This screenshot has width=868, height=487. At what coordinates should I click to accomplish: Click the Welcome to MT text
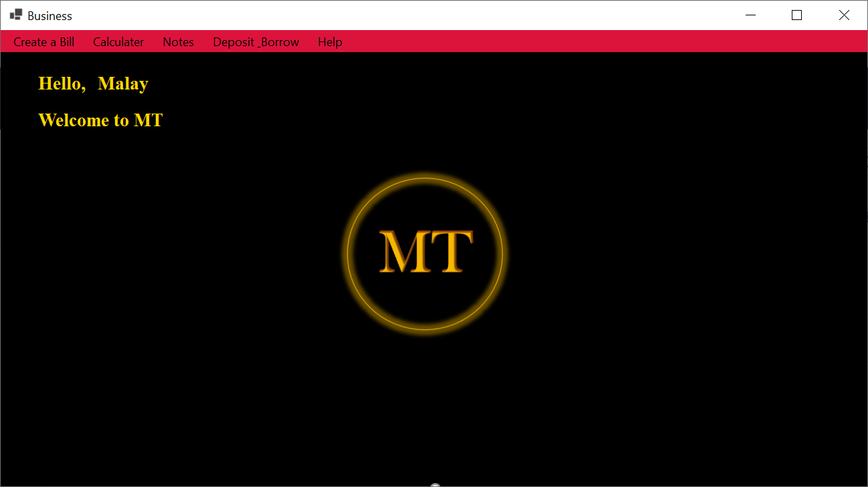point(100,120)
